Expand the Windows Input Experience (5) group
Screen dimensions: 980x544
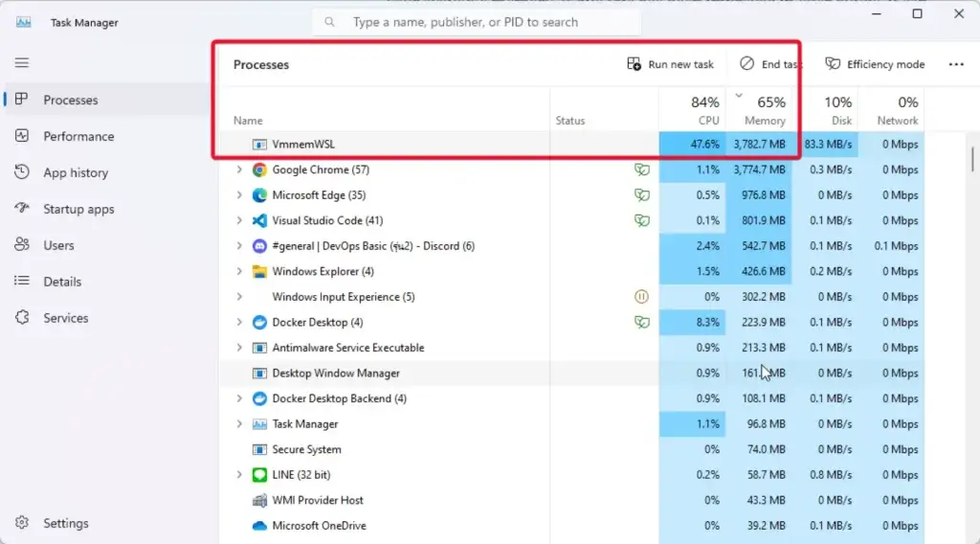coord(239,296)
